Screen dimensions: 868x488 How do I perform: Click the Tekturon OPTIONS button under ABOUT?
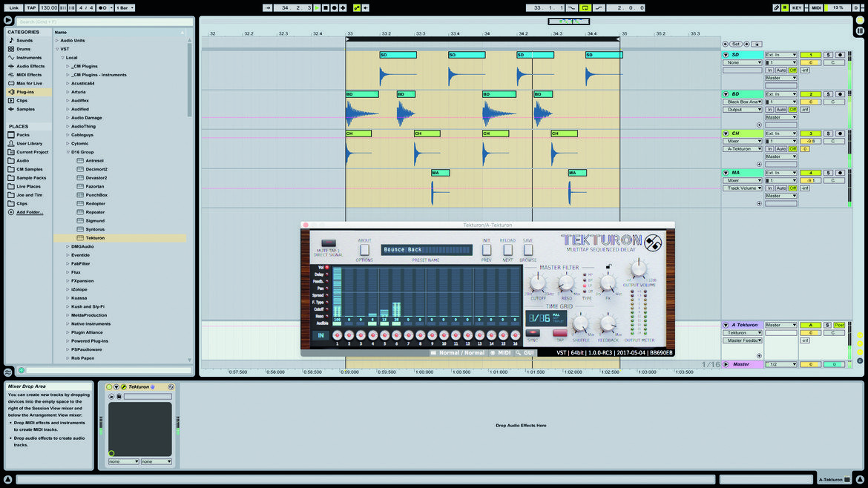(x=364, y=250)
